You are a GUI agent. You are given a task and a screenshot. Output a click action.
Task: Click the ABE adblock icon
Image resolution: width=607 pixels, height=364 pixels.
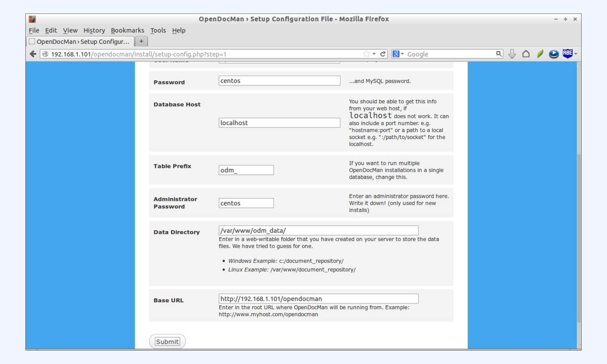pyautogui.click(x=567, y=54)
